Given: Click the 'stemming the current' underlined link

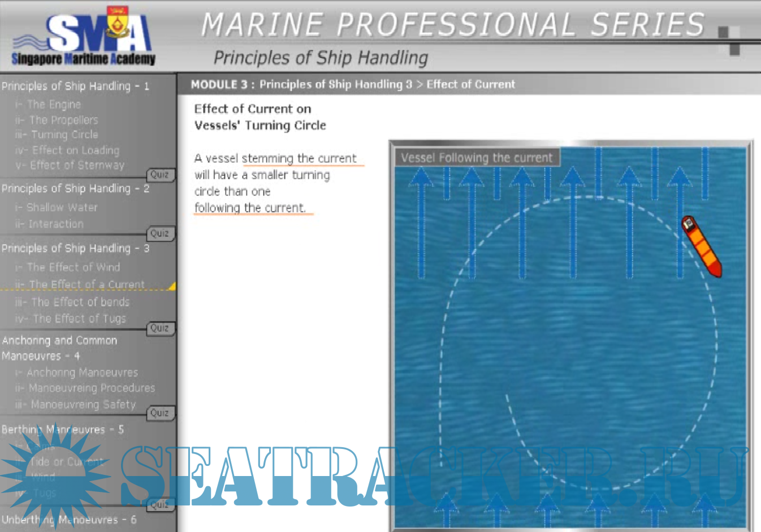Looking at the screenshot, I should tap(299, 159).
